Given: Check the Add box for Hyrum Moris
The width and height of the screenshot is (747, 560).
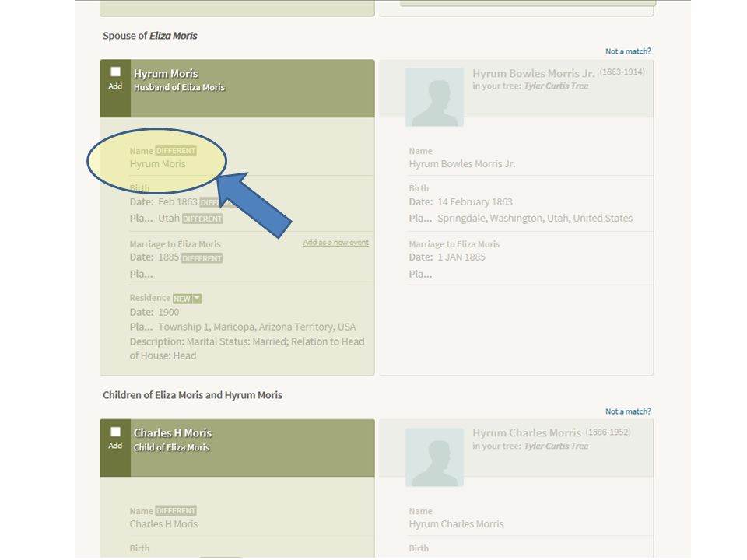Looking at the screenshot, I should (115, 72).
